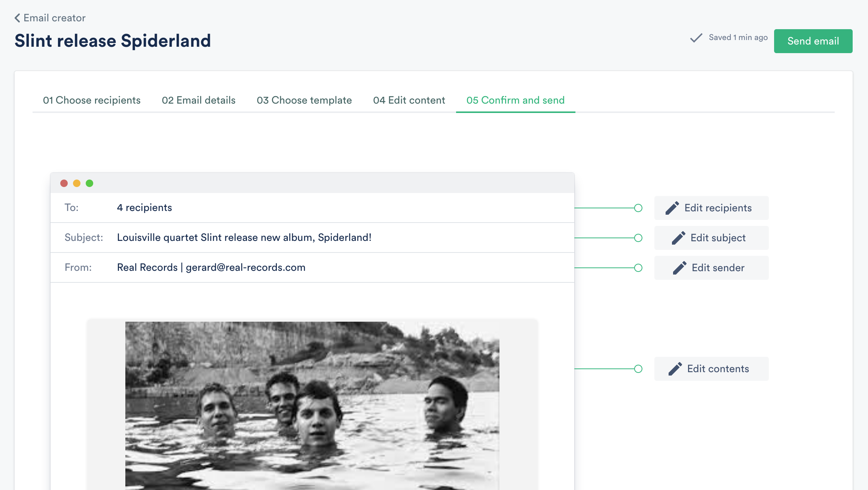This screenshot has width=868, height=490.
Task: Click the 02 Email details step
Action: pos(199,100)
